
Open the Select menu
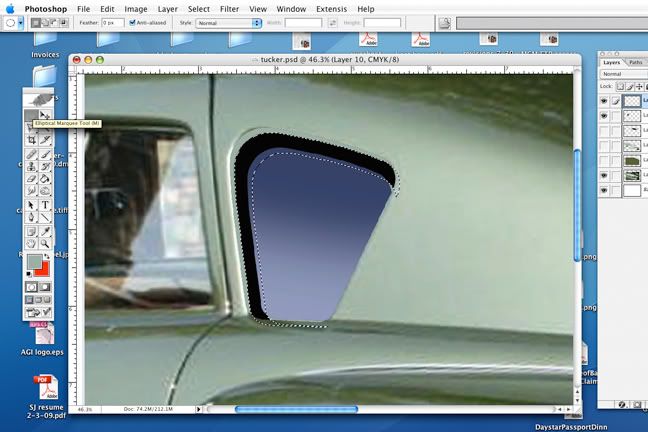click(x=198, y=9)
